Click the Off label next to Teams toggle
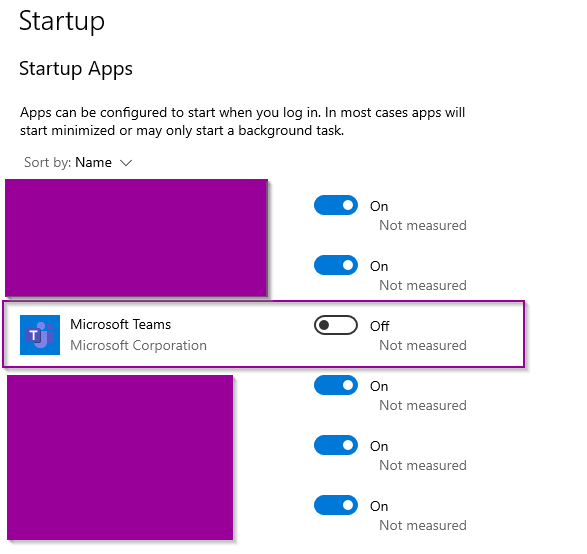587x554 pixels. [x=380, y=326]
